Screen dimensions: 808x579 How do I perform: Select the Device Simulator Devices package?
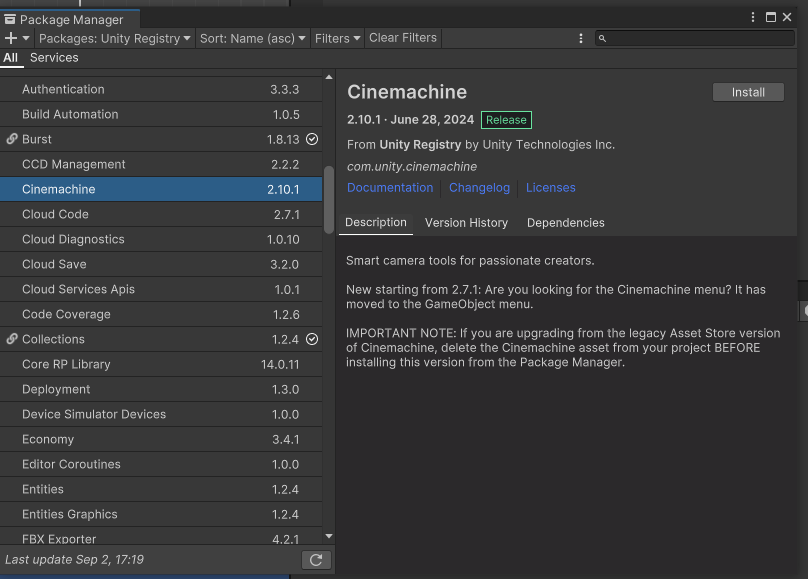[x=161, y=414]
